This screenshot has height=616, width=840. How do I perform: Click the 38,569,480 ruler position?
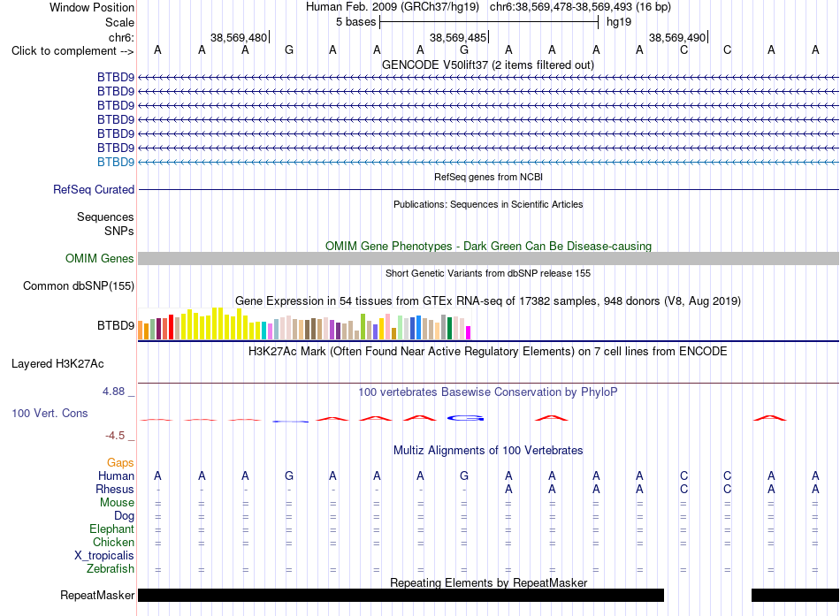pos(239,37)
